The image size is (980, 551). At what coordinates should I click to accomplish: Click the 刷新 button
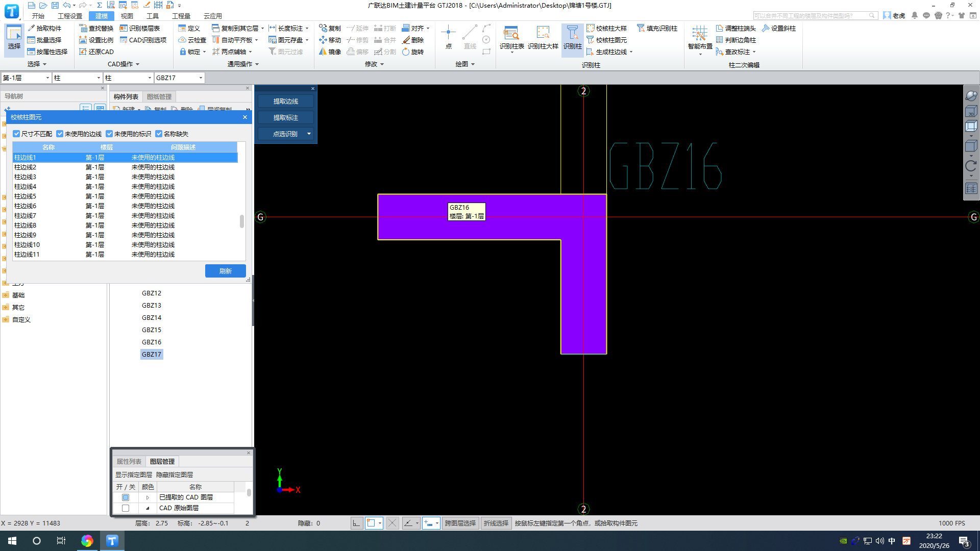[x=226, y=271]
